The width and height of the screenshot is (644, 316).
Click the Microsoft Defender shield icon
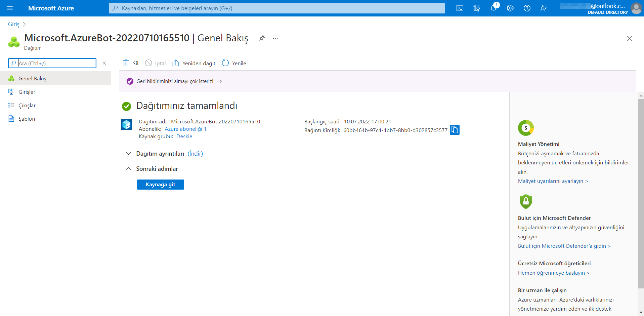(x=526, y=202)
